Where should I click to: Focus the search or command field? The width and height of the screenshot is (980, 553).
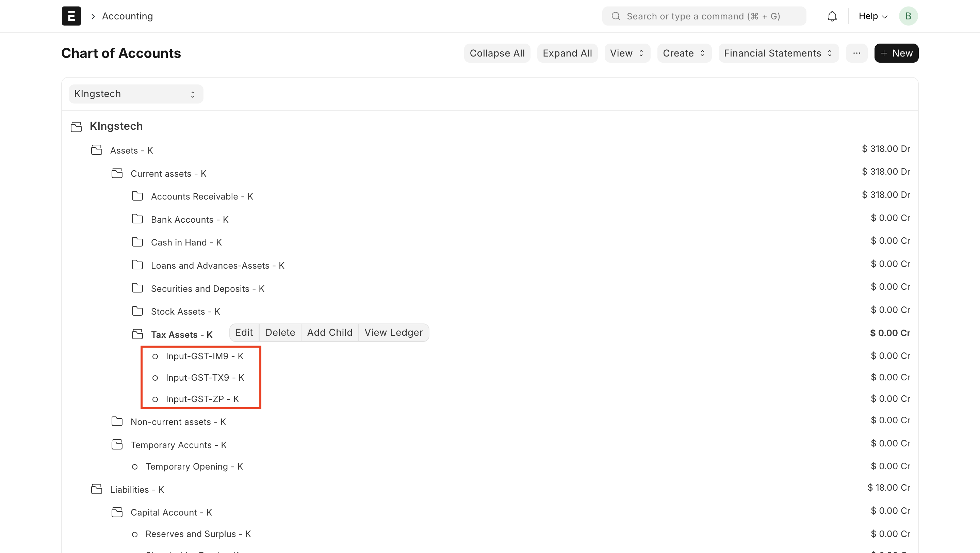(704, 16)
